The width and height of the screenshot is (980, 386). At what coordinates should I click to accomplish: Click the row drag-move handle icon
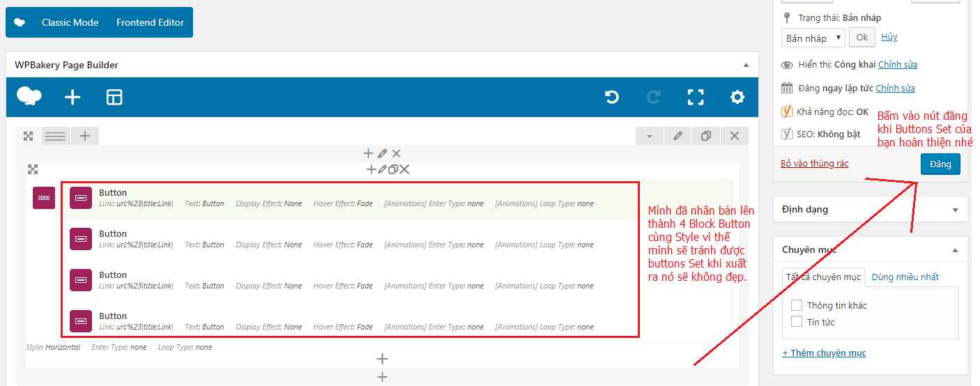pos(29,136)
